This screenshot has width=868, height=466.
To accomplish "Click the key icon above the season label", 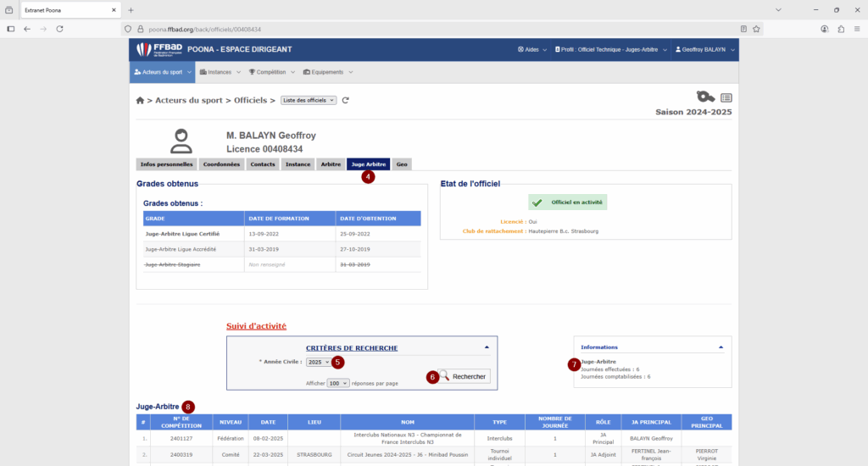I will tap(705, 97).
